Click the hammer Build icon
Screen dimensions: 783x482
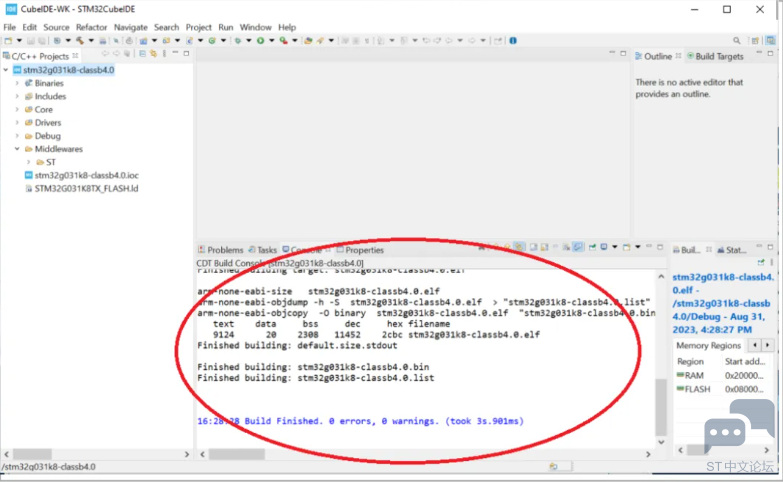(x=80, y=40)
